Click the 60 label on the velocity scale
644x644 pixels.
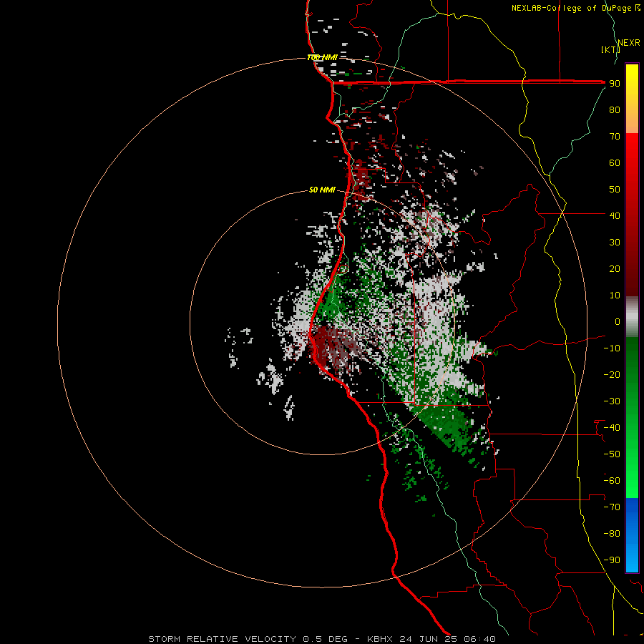(615, 162)
